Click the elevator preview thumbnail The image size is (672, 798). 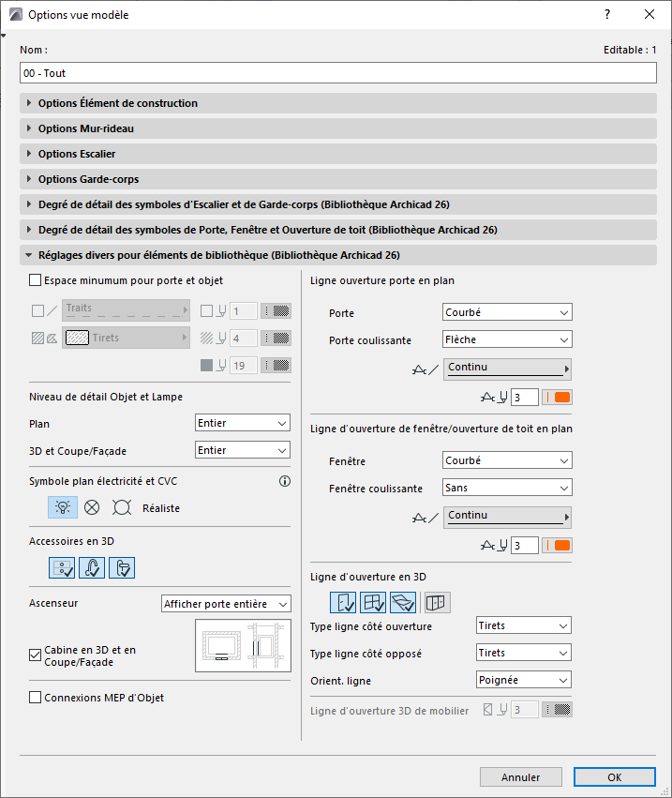(243, 645)
